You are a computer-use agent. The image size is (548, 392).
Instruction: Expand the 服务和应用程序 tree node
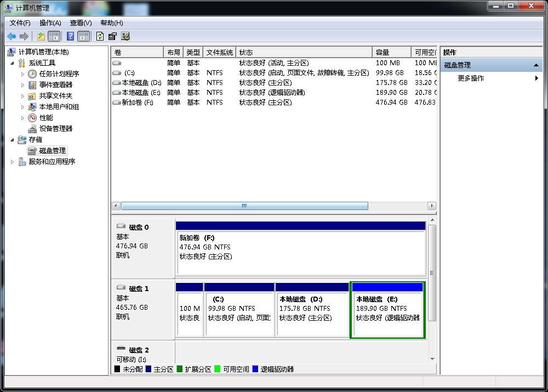(x=13, y=162)
